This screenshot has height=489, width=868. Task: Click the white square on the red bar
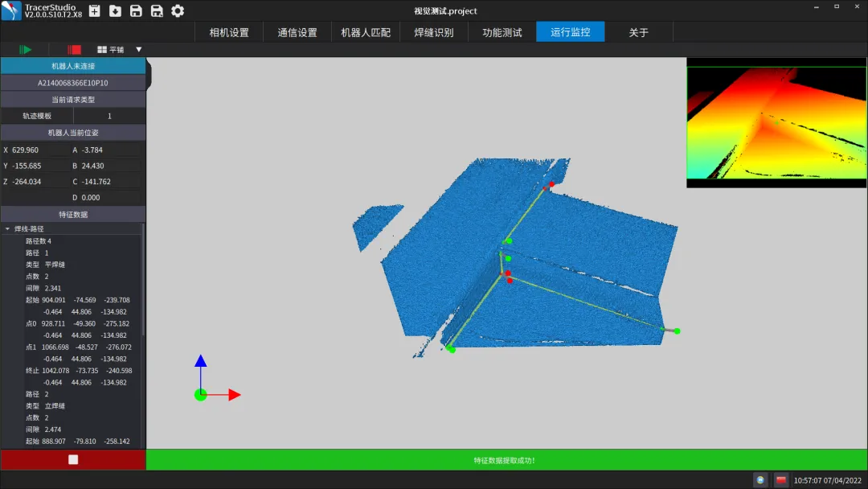(73, 460)
